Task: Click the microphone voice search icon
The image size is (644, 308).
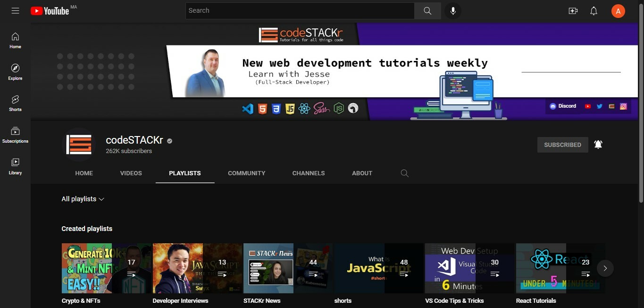Action: 453,10
